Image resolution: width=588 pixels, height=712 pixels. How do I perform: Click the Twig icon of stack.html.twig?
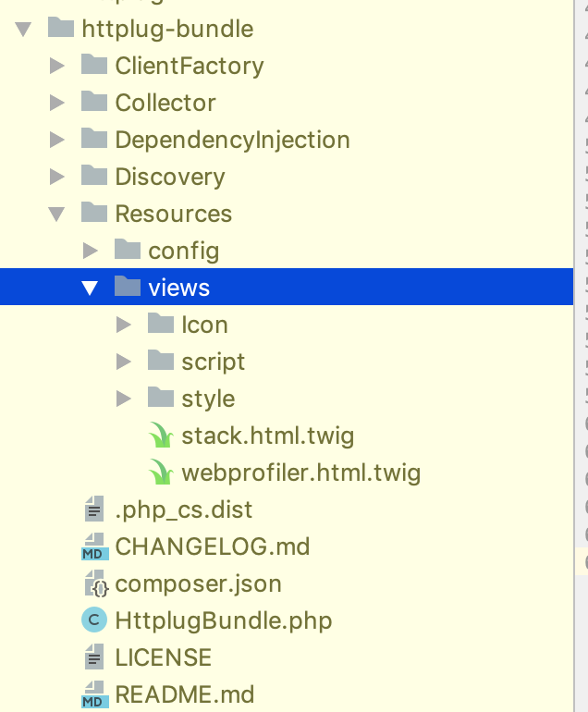pyautogui.click(x=161, y=435)
